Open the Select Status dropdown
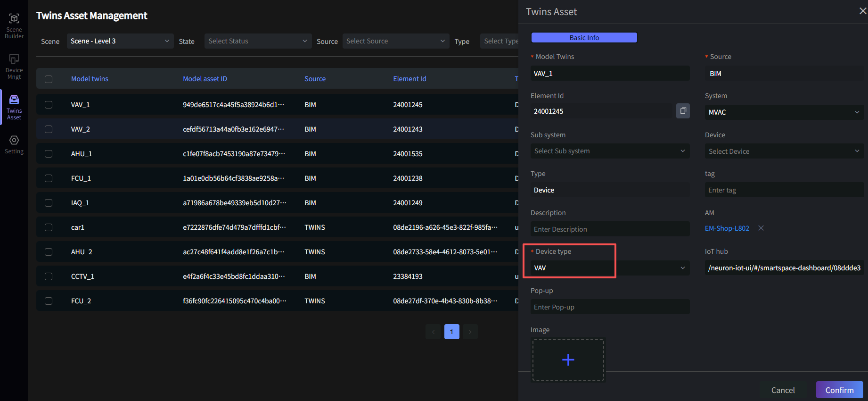This screenshot has width=868, height=401. [x=258, y=41]
